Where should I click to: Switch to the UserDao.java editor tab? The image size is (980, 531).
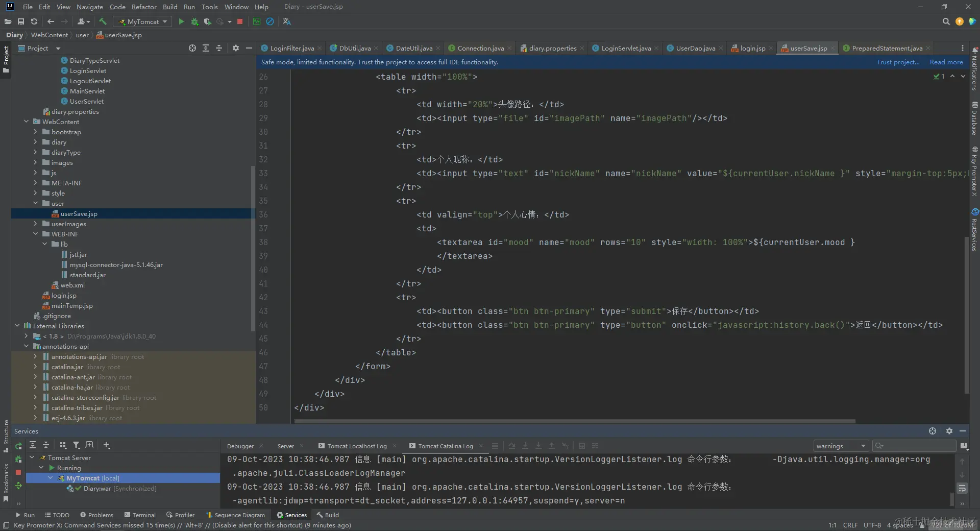point(695,48)
